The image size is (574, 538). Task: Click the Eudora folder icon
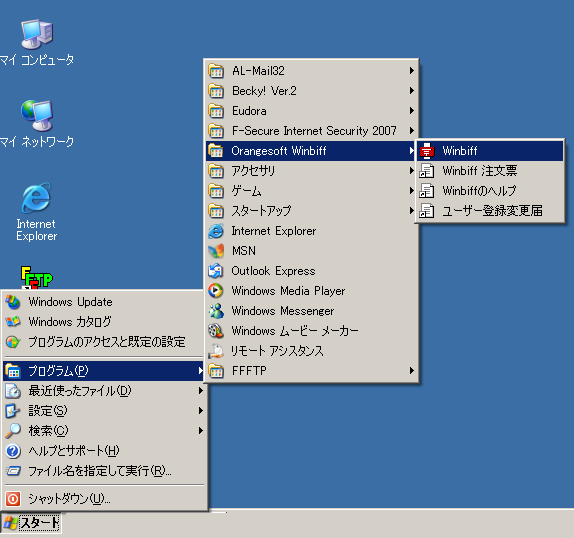click(216, 111)
